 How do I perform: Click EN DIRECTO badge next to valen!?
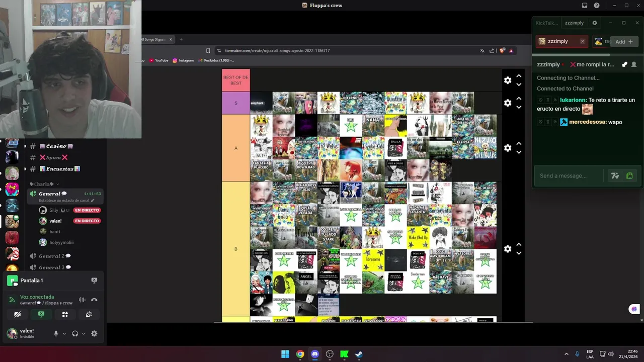(x=87, y=221)
